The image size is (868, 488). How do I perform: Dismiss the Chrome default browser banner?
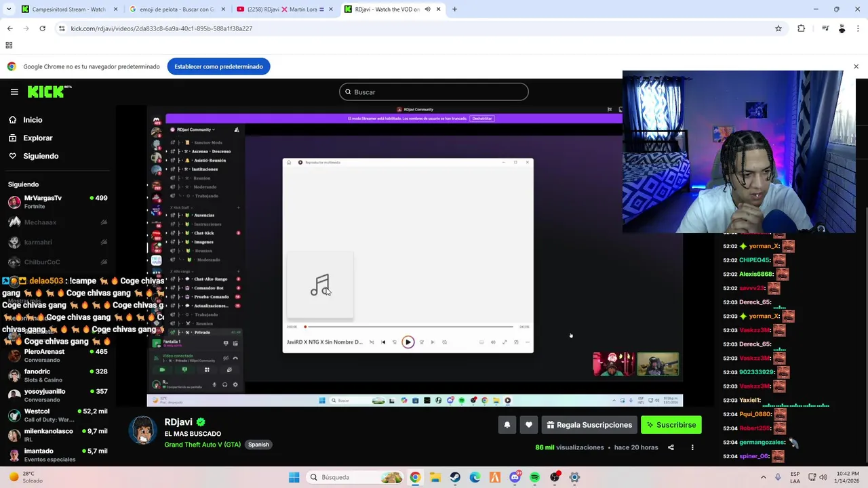(856, 66)
